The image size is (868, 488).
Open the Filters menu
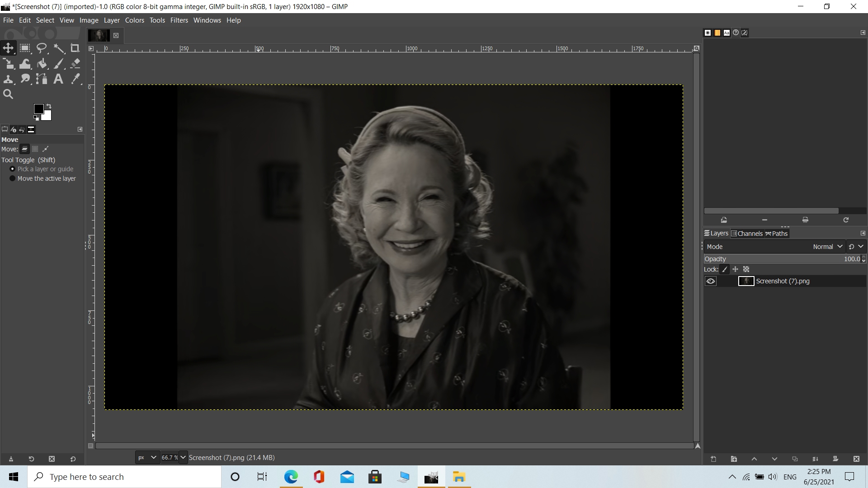click(x=179, y=20)
